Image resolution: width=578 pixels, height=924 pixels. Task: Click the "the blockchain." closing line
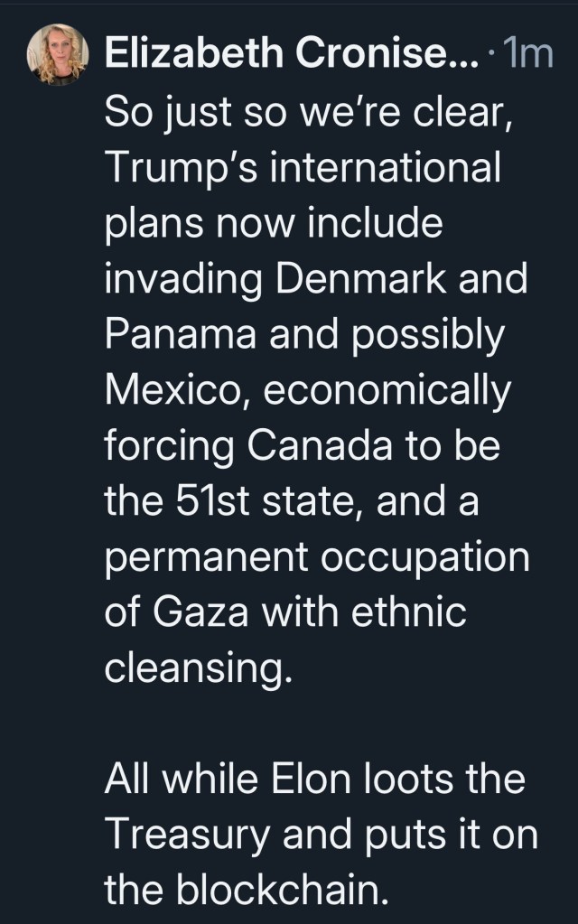point(248,891)
